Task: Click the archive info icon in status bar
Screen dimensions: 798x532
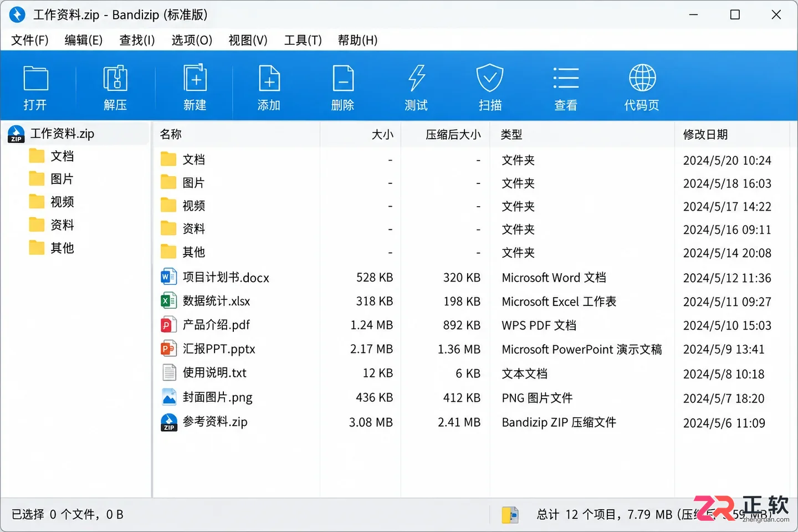Action: pos(510,515)
